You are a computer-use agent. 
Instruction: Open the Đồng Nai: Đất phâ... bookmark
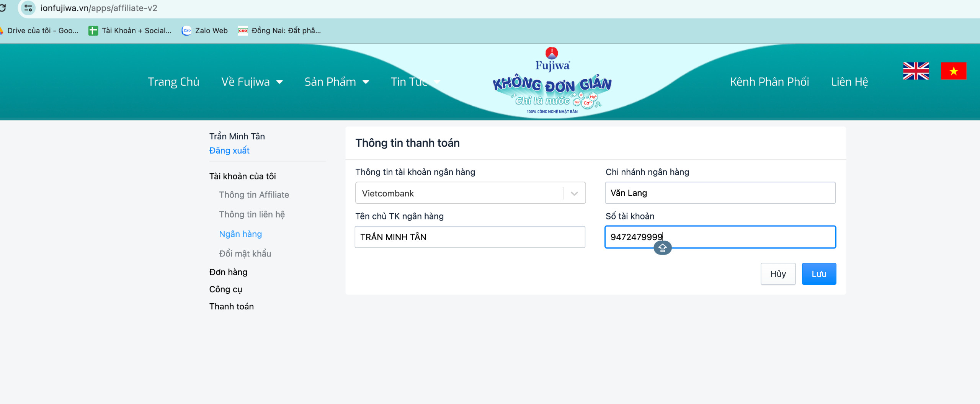[x=280, y=31]
